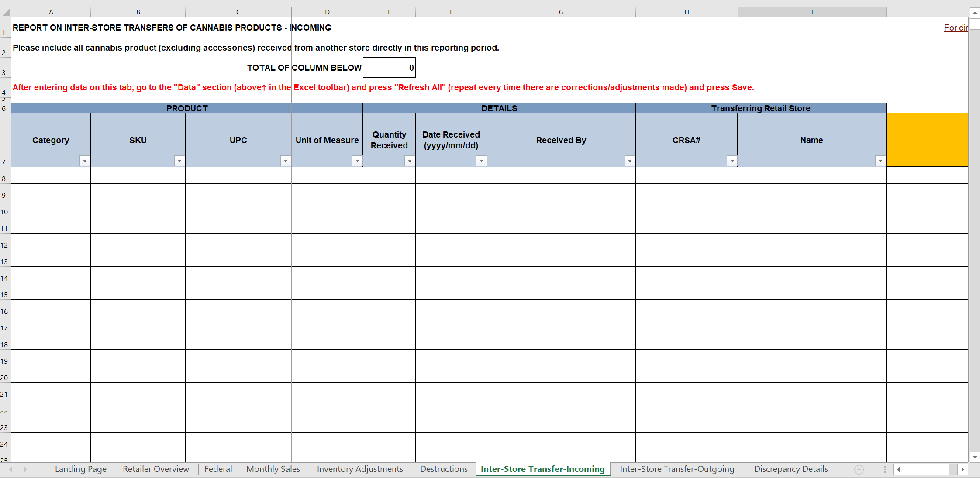Click the Select All corner triangle
Viewport: 980px width, 478px height.
coord(6,12)
